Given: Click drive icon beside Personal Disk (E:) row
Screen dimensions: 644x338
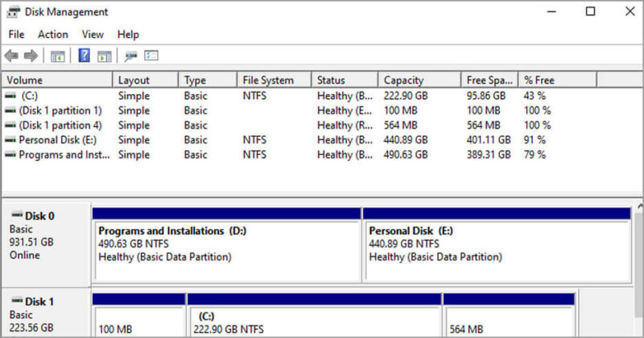Looking at the screenshot, I should [x=10, y=140].
